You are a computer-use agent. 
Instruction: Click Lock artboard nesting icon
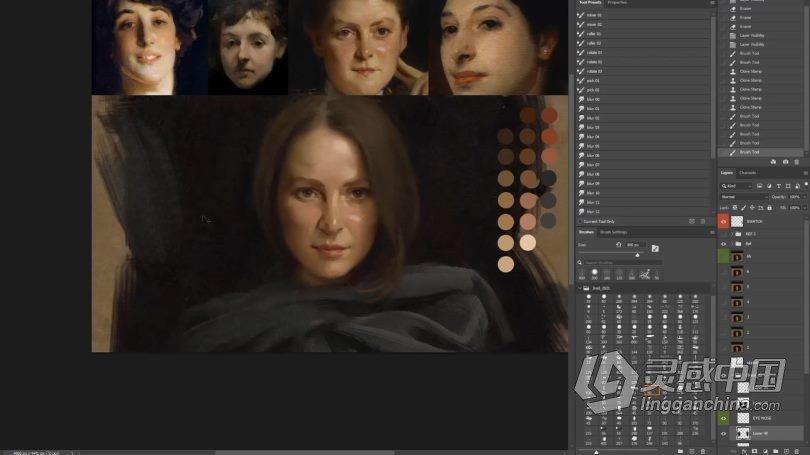(760, 208)
